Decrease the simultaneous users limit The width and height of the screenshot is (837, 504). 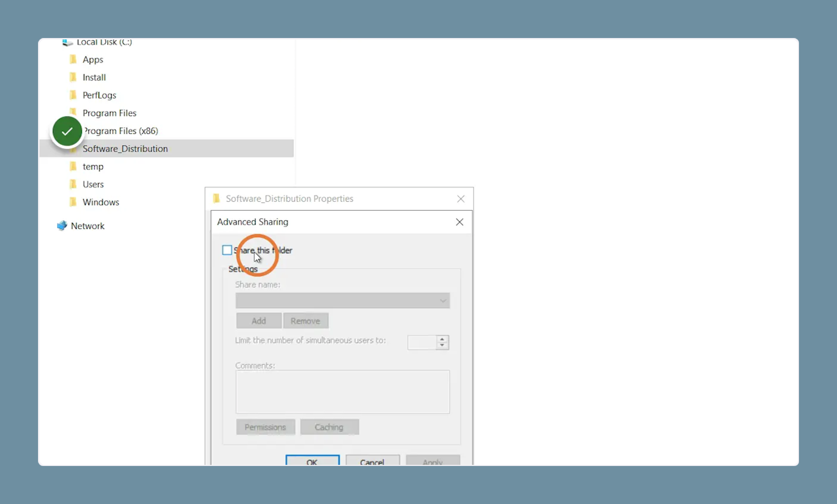(x=442, y=345)
